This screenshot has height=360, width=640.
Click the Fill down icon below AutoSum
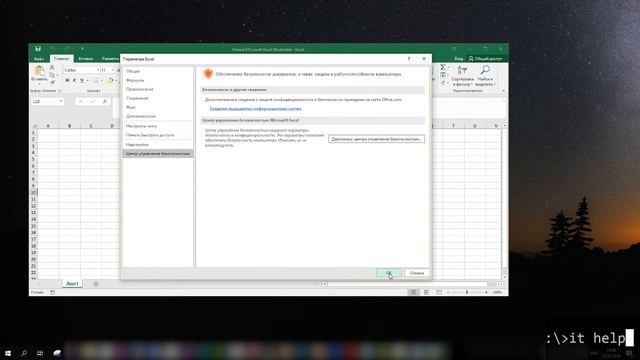[x=443, y=75]
